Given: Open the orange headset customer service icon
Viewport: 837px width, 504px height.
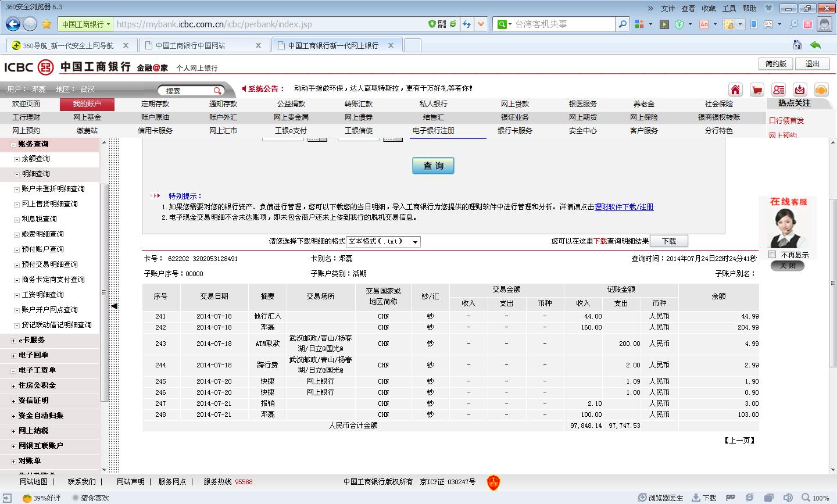Looking at the screenshot, I should 821,90.
